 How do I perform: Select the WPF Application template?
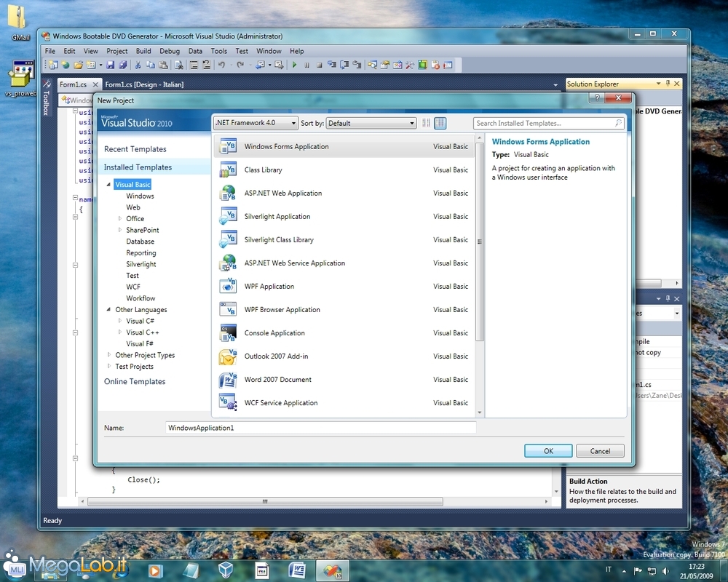[x=344, y=287]
